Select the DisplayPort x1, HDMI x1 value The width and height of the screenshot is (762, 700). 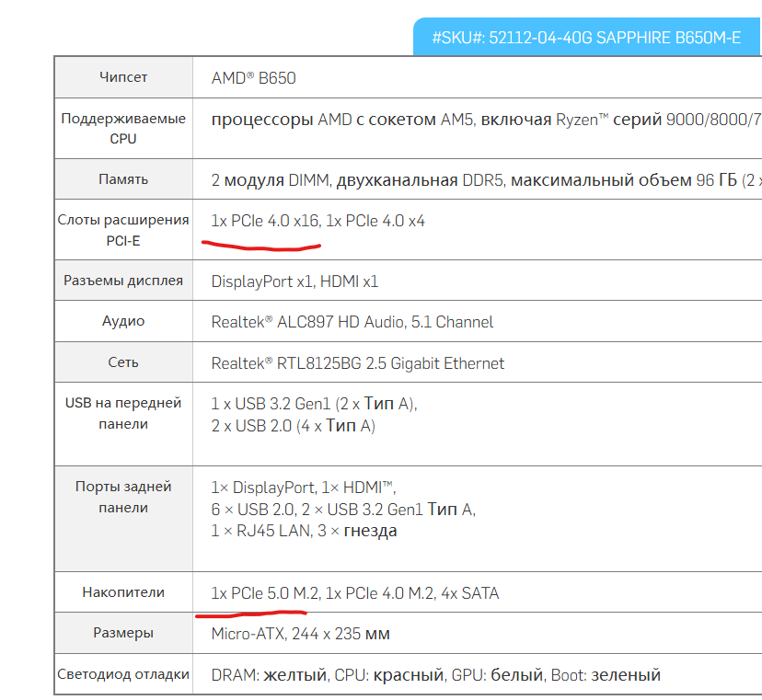click(x=294, y=281)
